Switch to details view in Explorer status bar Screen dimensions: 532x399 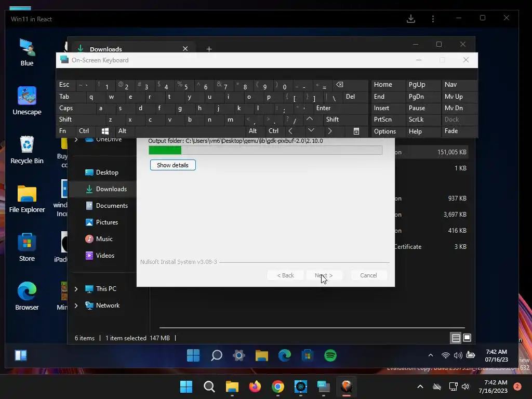pos(456,338)
